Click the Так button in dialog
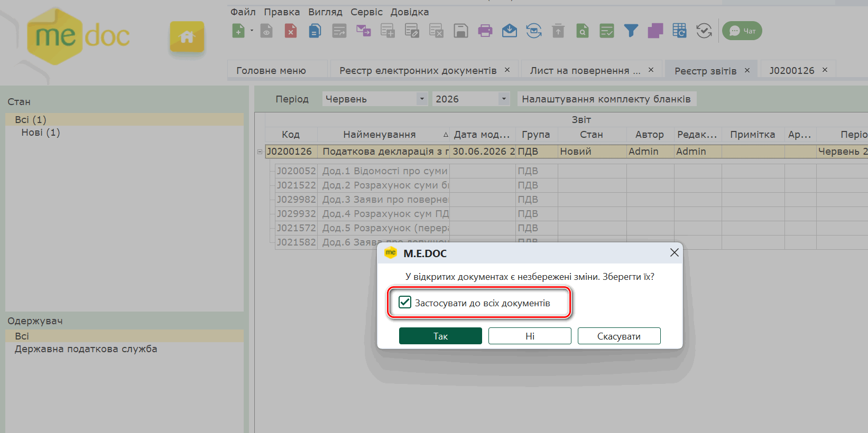Viewport: 868px width, 433px height. 440,336
